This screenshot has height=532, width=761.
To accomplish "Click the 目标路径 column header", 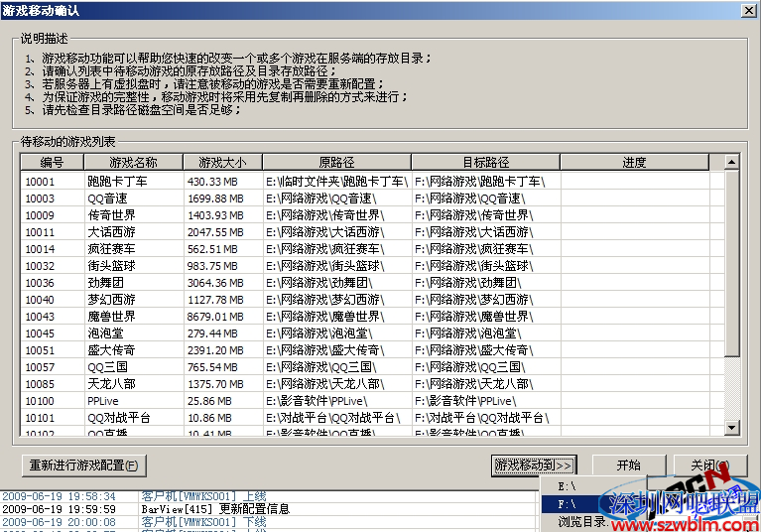I will point(485,162).
